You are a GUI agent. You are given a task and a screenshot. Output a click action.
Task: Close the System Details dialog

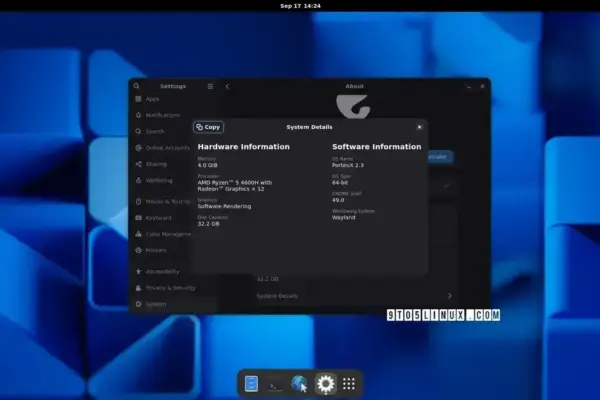coord(419,127)
